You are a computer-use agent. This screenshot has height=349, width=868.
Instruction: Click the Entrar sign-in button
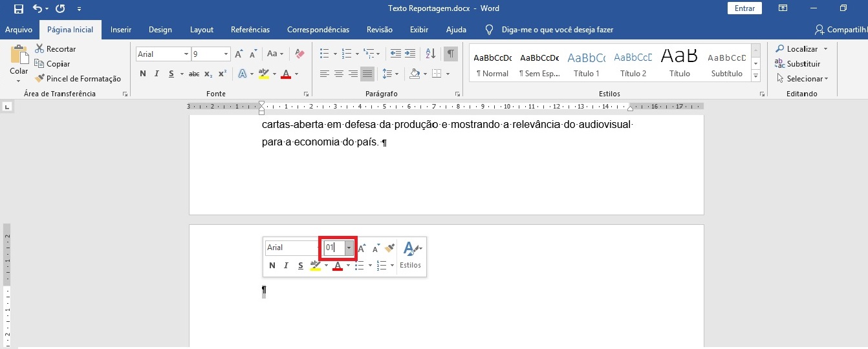(744, 8)
